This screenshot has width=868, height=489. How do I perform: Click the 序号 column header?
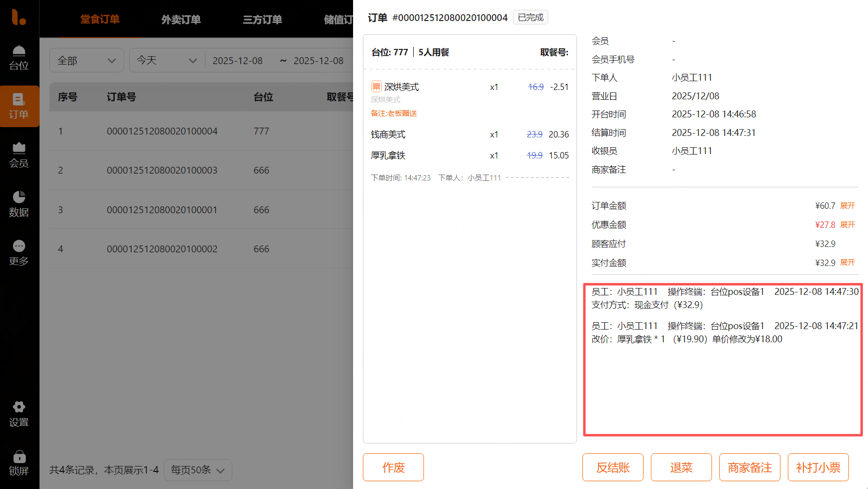[x=67, y=97]
